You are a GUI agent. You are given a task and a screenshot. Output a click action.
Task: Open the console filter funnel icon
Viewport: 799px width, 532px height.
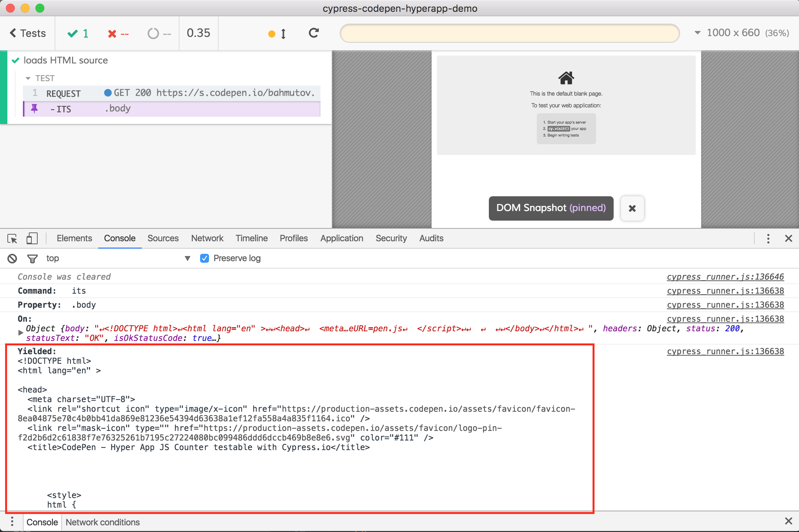[x=32, y=259]
